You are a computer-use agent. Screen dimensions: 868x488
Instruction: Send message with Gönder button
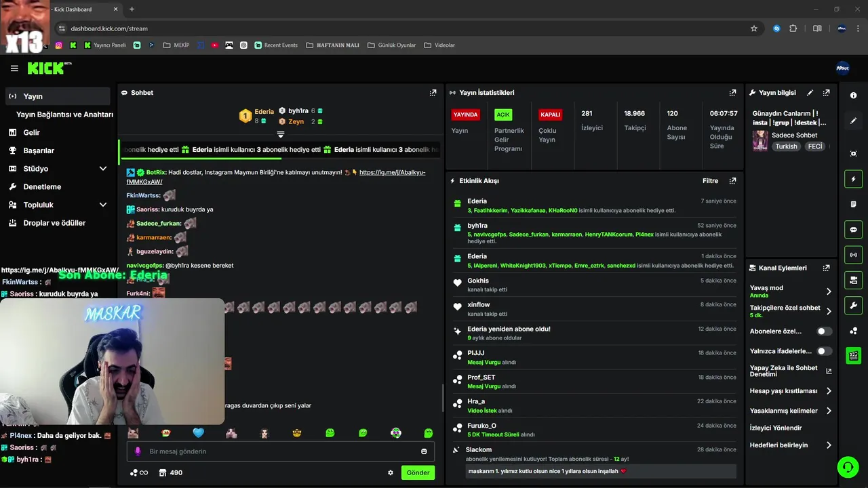point(418,473)
